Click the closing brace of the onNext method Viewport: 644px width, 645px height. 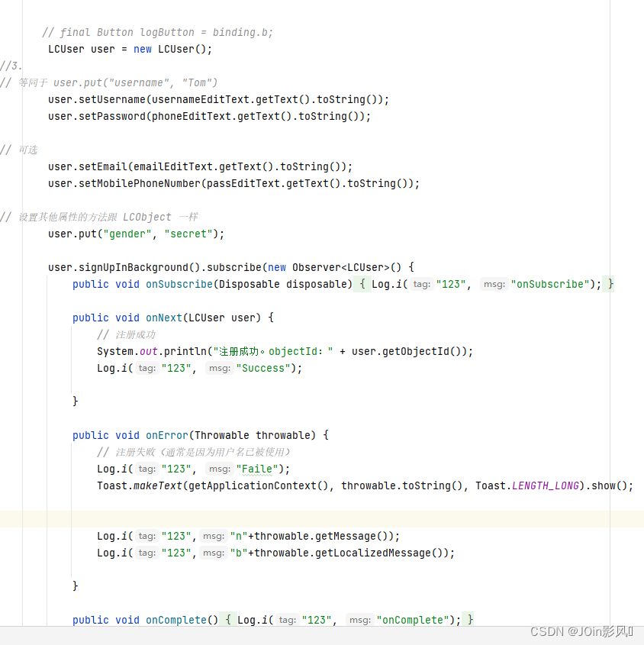[x=76, y=401]
